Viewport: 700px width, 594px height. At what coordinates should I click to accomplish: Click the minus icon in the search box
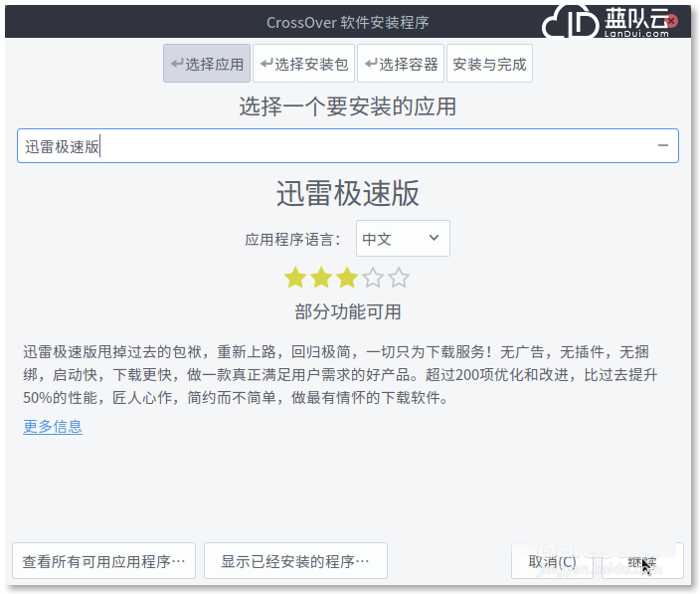click(x=663, y=145)
